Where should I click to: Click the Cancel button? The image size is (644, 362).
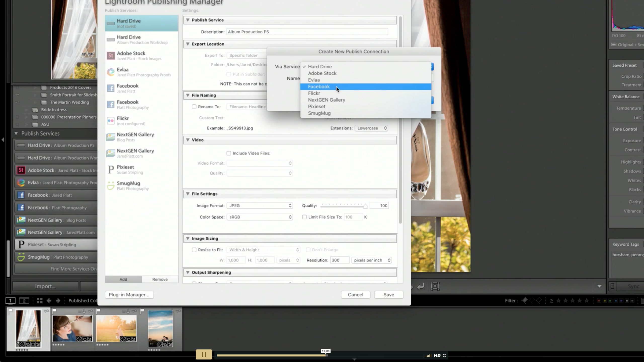click(x=355, y=295)
